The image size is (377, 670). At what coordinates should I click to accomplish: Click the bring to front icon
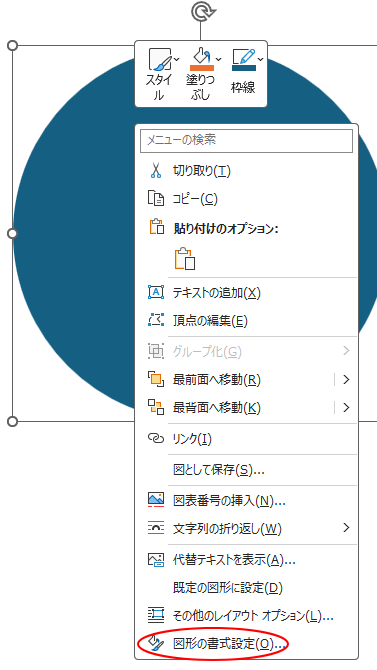click(x=156, y=379)
